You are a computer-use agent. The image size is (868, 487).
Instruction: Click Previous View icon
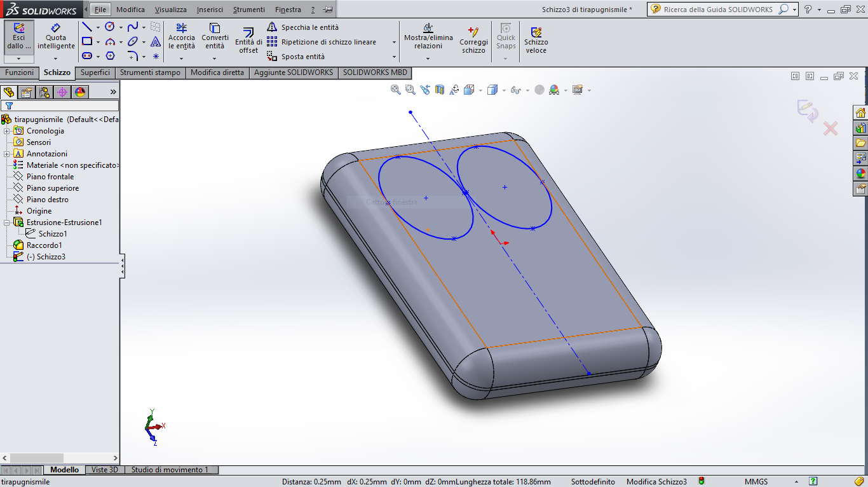[424, 90]
